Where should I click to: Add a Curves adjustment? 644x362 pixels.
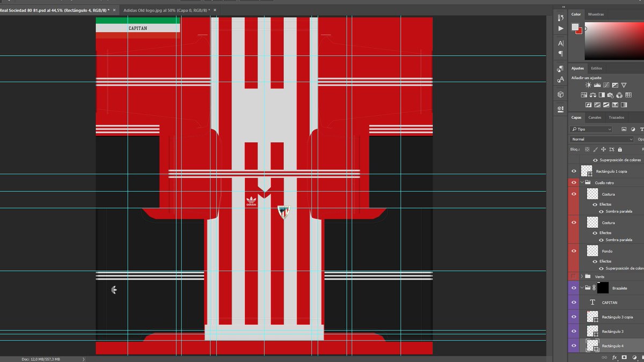tap(606, 85)
